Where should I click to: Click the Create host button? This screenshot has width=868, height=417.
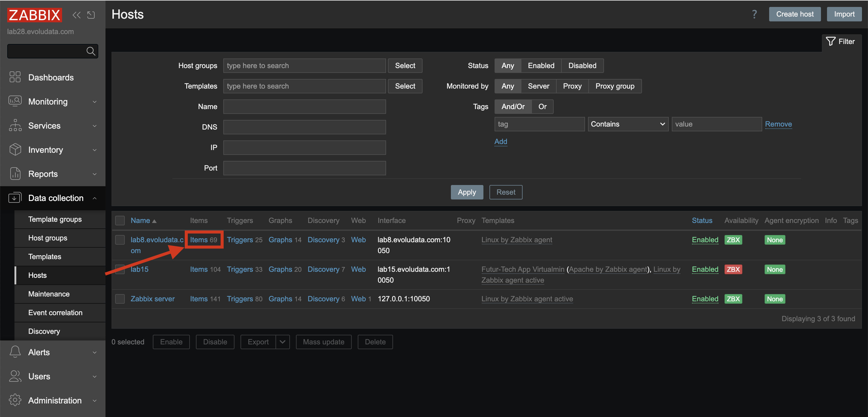794,14
